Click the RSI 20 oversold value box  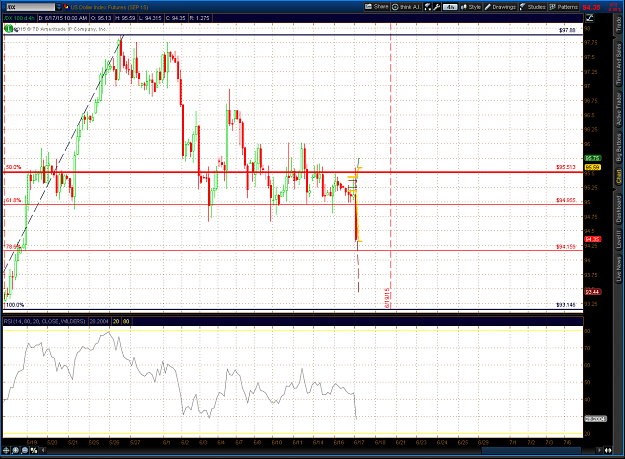(116, 321)
